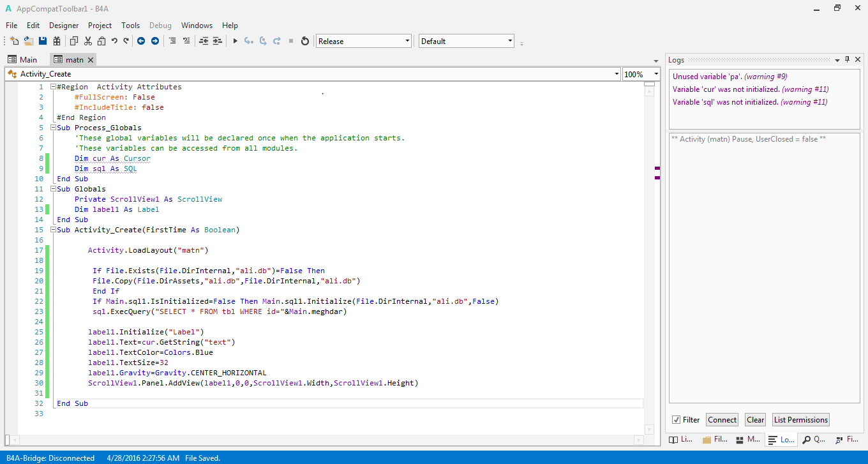Collapse the Sub Activity_Create code block
The width and height of the screenshot is (868, 464).
(x=53, y=230)
